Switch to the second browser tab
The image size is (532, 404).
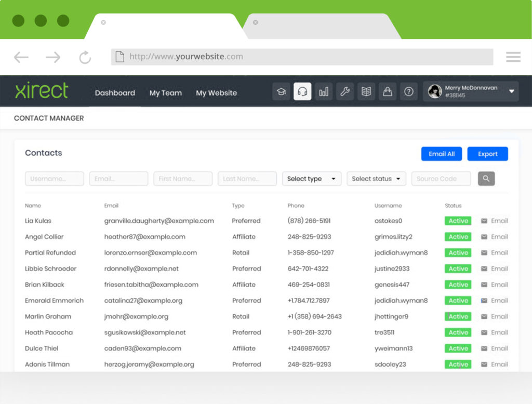tap(322, 26)
